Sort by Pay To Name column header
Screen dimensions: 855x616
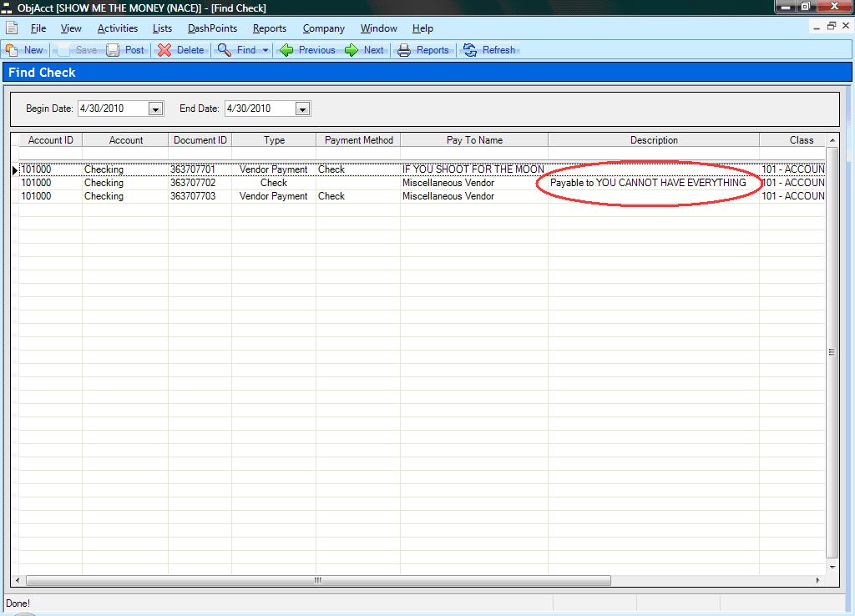pyautogui.click(x=474, y=140)
